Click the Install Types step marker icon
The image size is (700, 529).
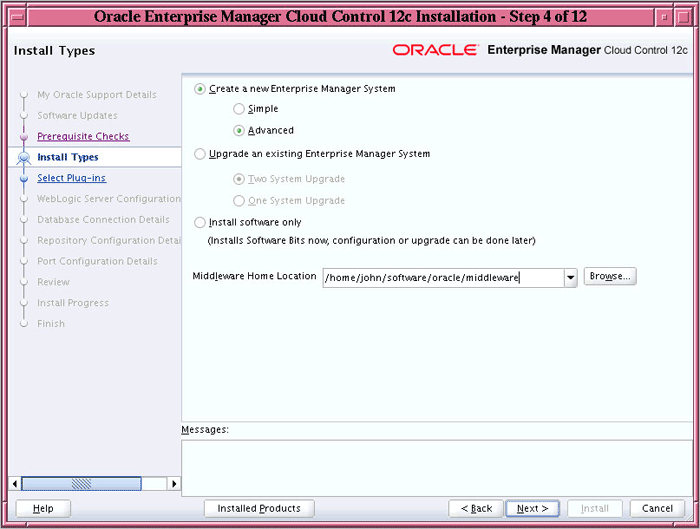point(24,158)
